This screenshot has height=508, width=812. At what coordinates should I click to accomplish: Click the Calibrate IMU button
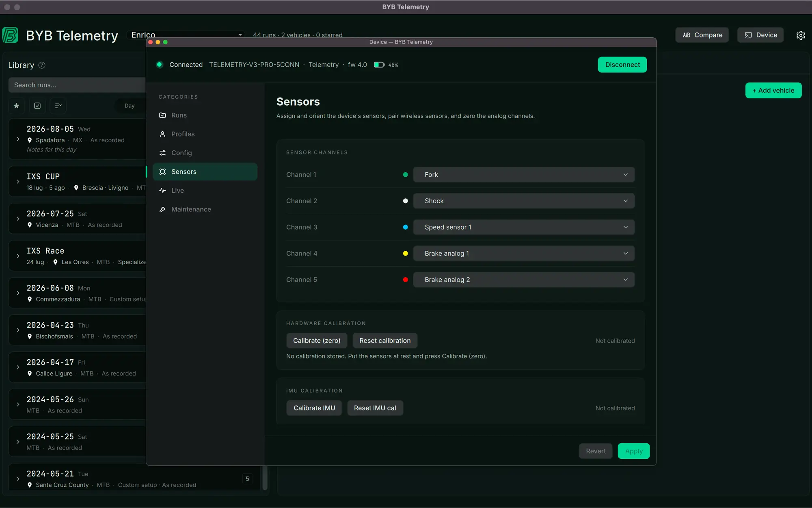[314, 408]
